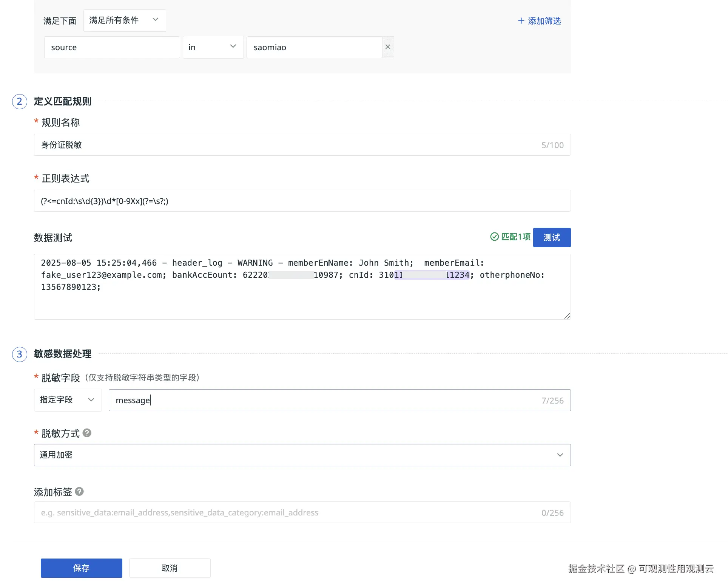Click the step 3 circle number icon
Screen dimensions: 728x588
tap(20, 354)
